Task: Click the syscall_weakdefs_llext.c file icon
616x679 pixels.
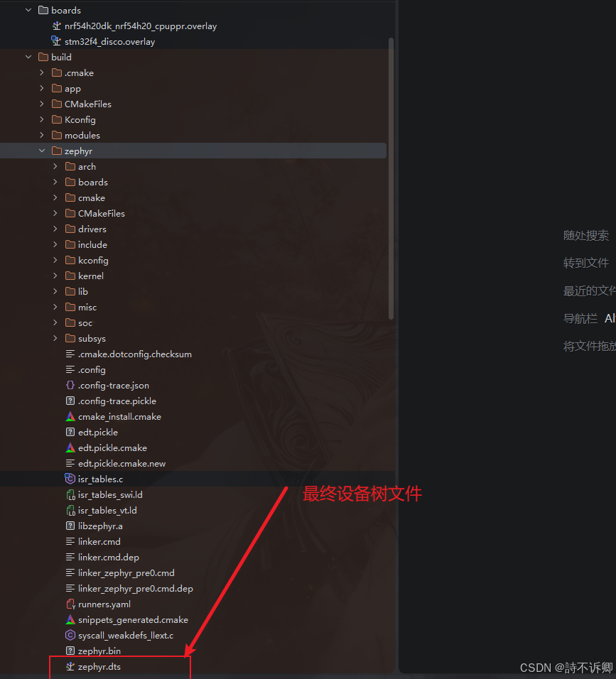Action: click(x=70, y=635)
